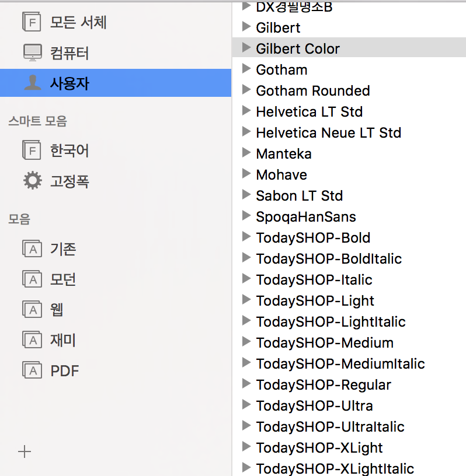The height and width of the screenshot is (476, 466).
Task: Expand the Gilbert Color font family
Action: click(246, 47)
